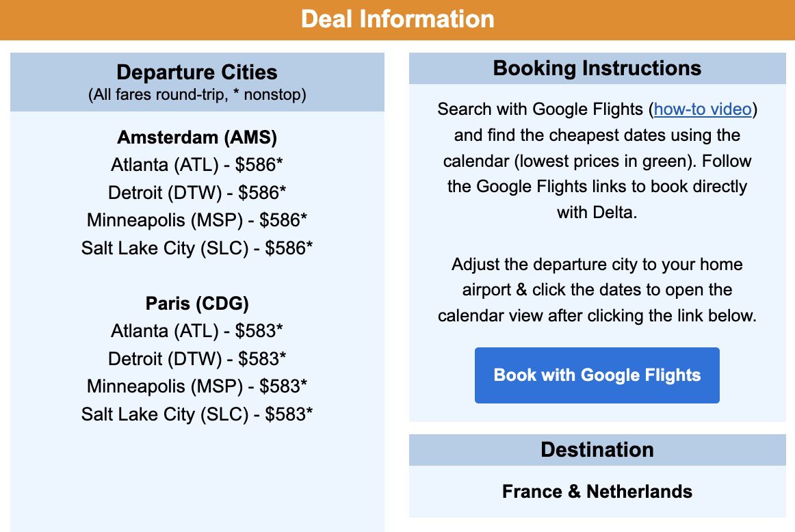
Task: Click the Delta booking mention in instructions
Action: (x=614, y=212)
